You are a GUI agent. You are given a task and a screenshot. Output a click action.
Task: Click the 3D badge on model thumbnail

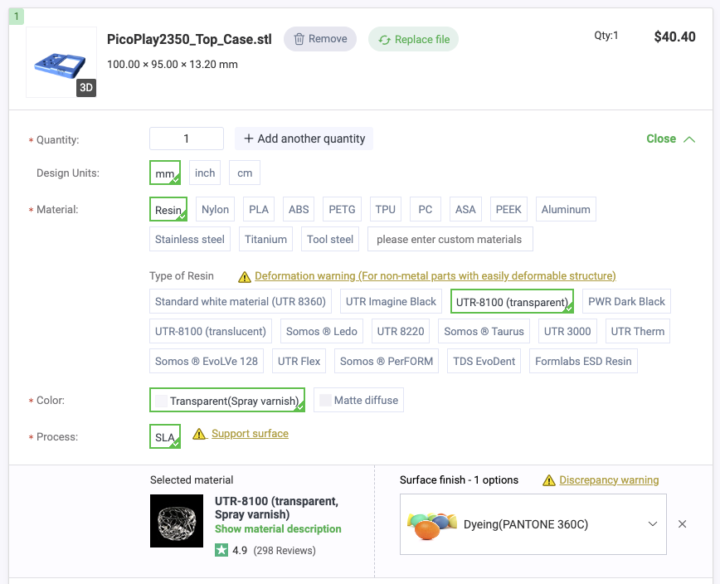(86, 87)
